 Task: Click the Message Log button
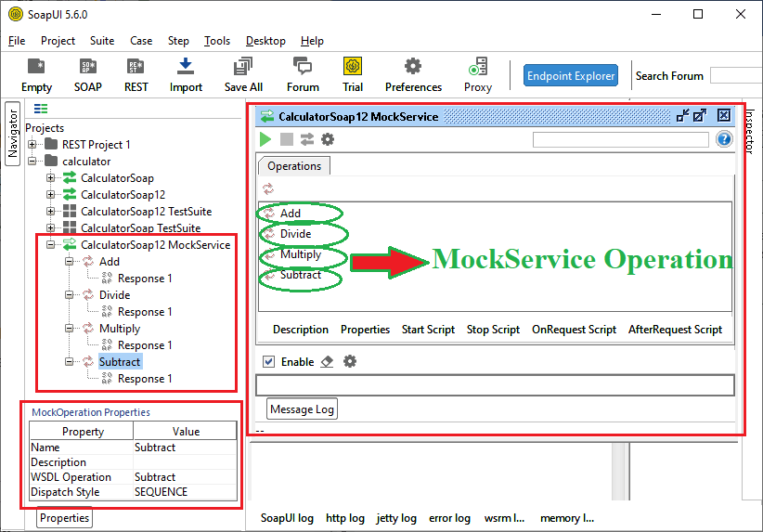[x=303, y=409]
